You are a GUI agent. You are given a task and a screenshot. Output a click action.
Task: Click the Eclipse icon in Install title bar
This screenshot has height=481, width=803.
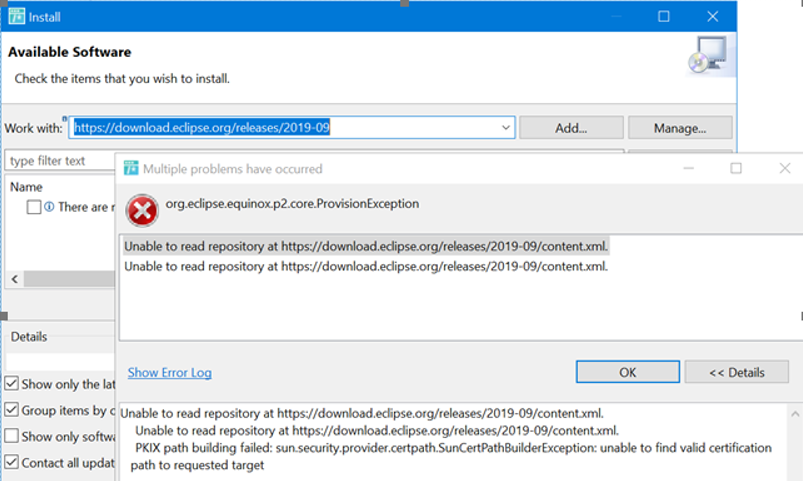16,16
